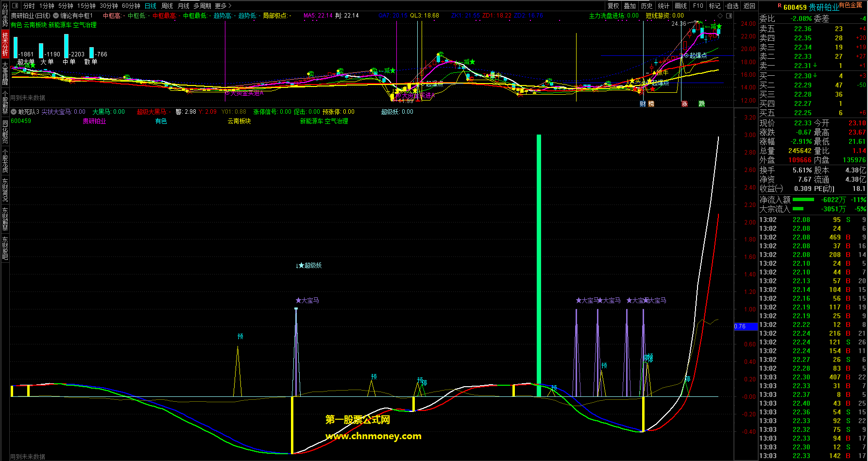Click the 起爆点 label near price 19
The image size is (868, 461).
[698, 55]
